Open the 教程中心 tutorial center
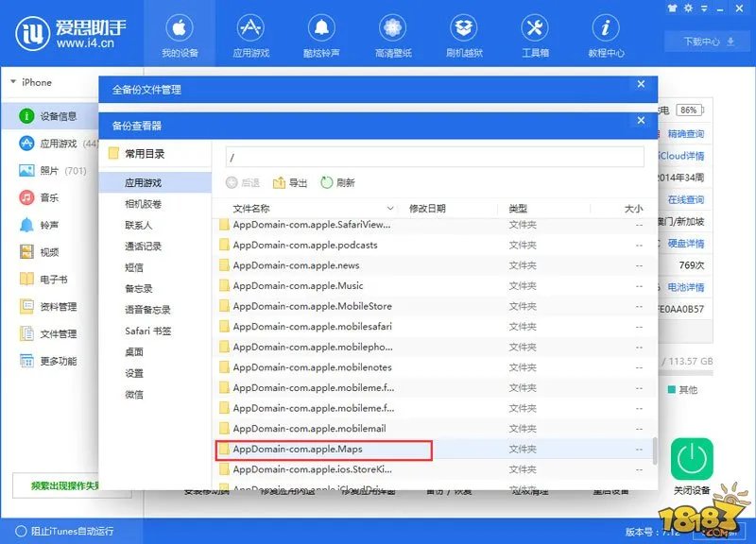This screenshot has height=544, width=756. pyautogui.click(x=605, y=36)
